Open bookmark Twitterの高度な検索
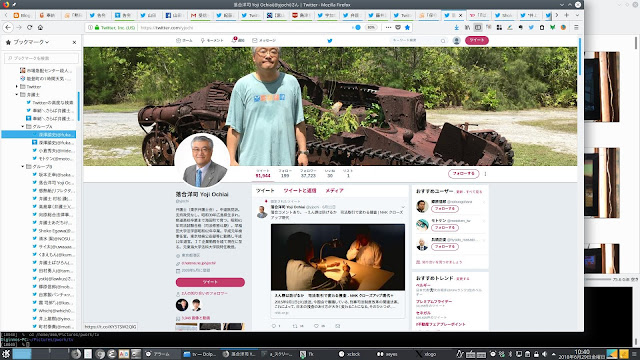Viewport: 640px width, 360px height. [50, 102]
